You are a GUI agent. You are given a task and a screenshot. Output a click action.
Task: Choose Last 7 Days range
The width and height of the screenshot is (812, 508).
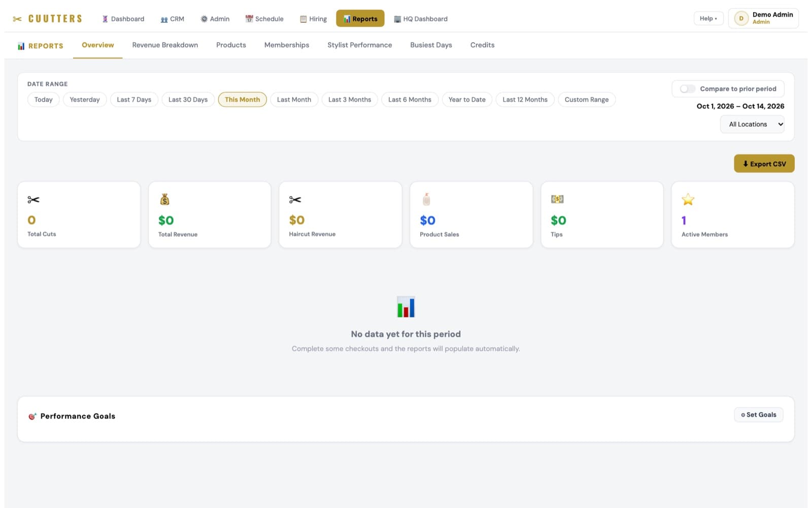click(134, 100)
